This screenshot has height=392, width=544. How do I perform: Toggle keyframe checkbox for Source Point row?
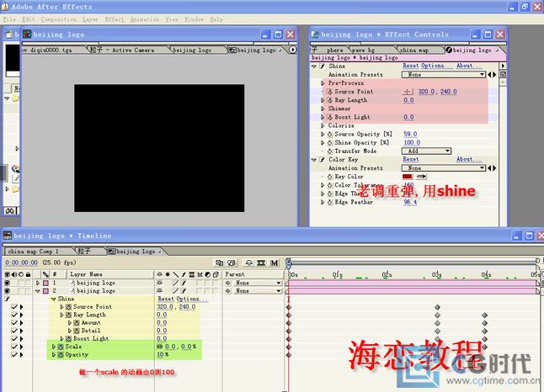click(x=14, y=307)
